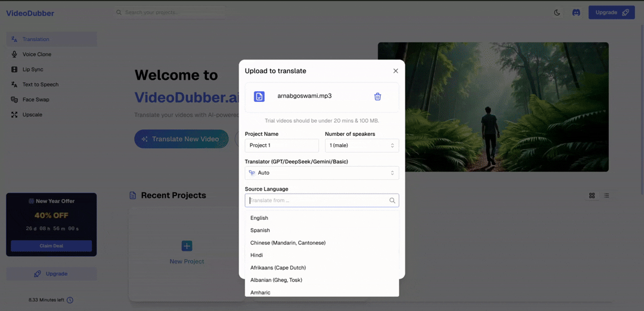Click the search magnifier in Source Language field
The width and height of the screenshot is (644, 311).
[392, 201]
